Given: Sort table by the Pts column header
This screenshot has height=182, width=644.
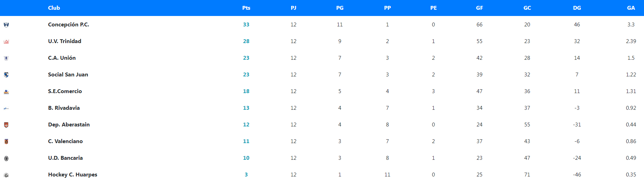Looking at the screenshot, I should click(246, 8).
